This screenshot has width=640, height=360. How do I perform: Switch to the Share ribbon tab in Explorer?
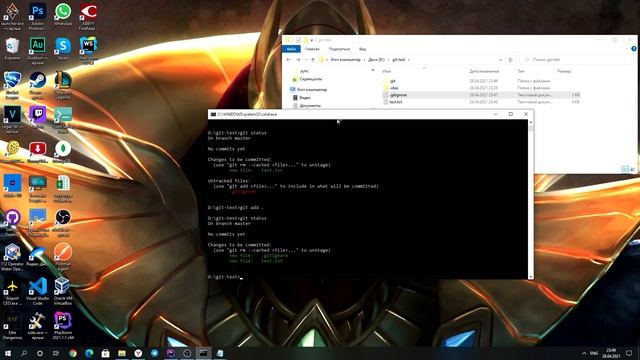click(x=339, y=49)
